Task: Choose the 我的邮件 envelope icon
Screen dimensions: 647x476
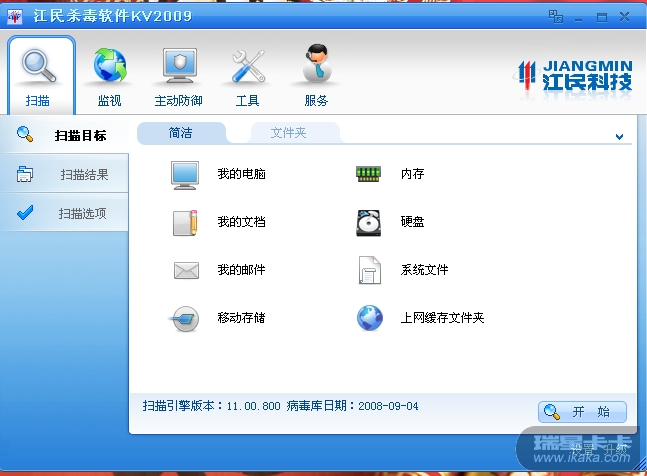Action: (x=186, y=271)
